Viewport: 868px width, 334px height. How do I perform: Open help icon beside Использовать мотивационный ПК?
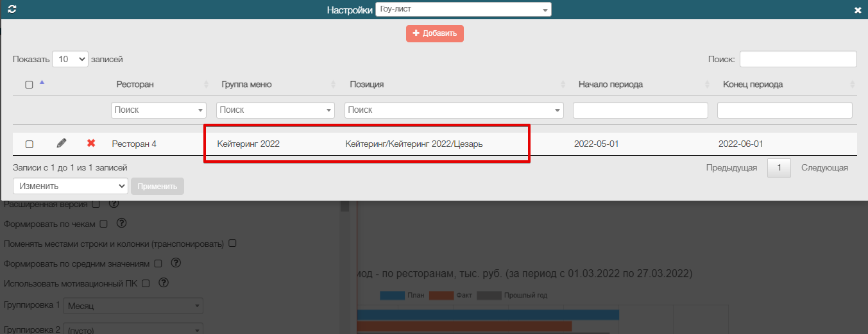(x=163, y=282)
